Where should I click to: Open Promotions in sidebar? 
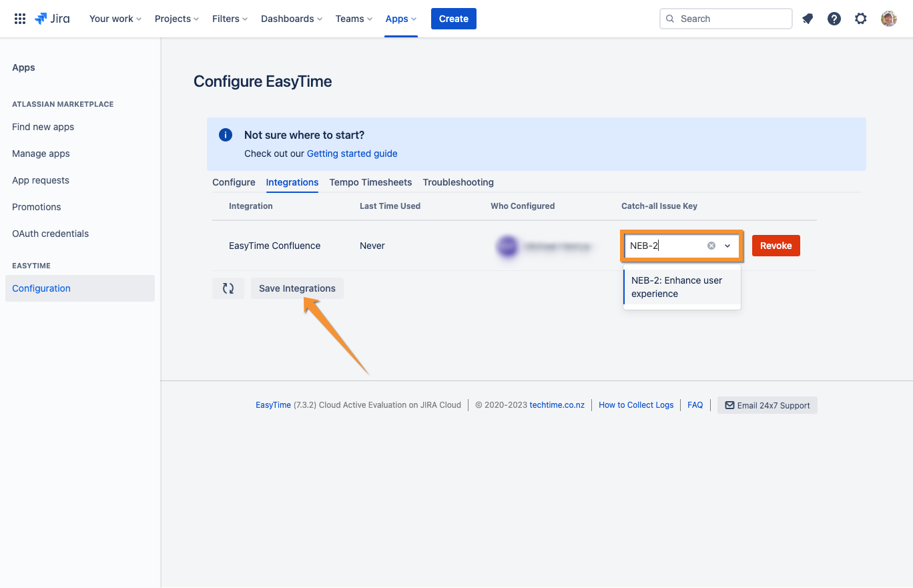(x=80, y=207)
